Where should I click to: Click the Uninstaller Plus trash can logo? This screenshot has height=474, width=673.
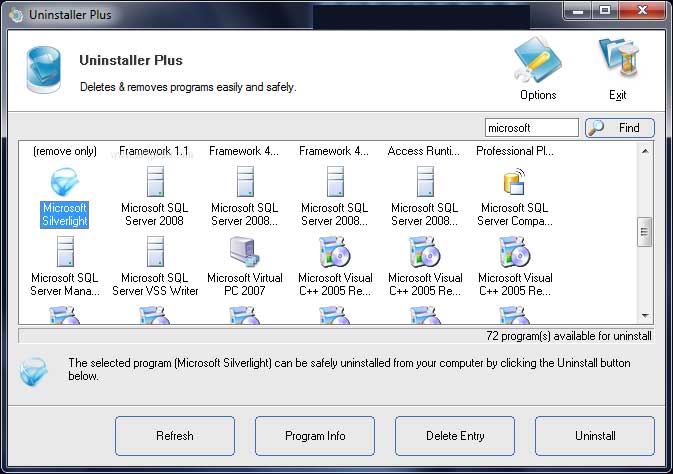pos(43,70)
